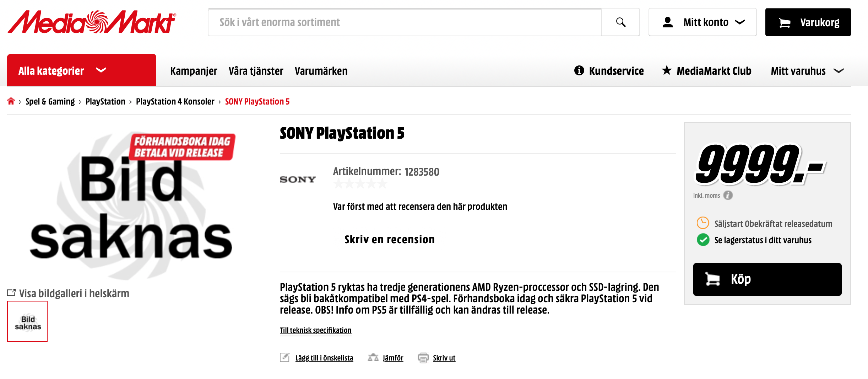
Task: Go home via breadcrumb house icon
Action: (11, 101)
